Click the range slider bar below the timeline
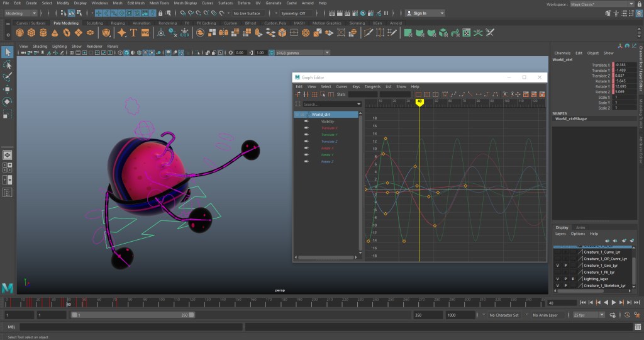This screenshot has width=644, height=340. (x=132, y=315)
